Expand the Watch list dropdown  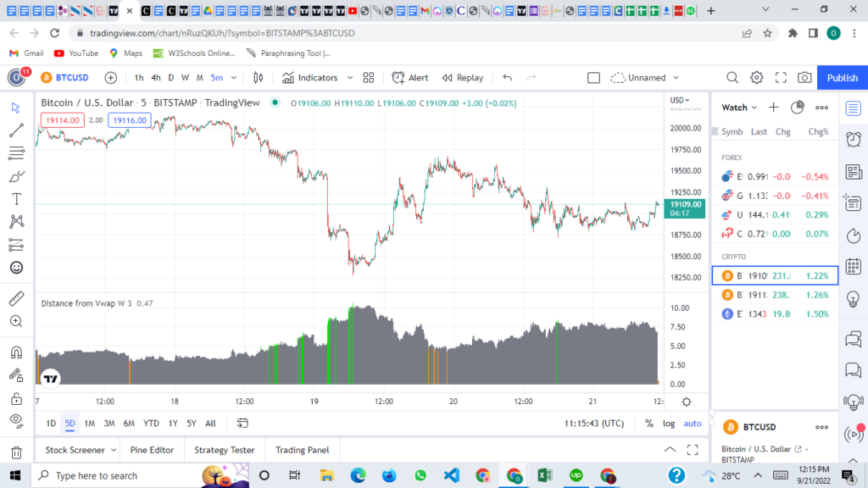[x=739, y=108]
